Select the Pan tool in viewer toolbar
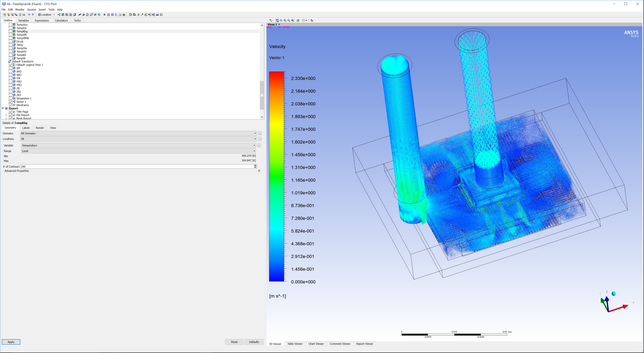 [281, 20]
